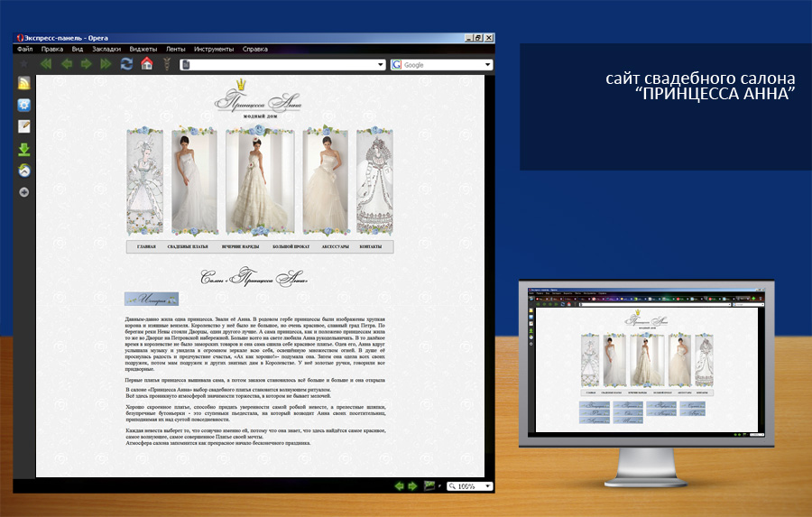Screen dimensions: 812x517
Task: Click the wand icon next to Home
Action: [167, 64]
